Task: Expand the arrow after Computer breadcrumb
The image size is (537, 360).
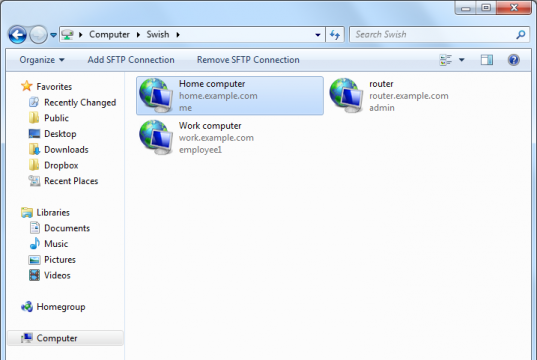Action: pyautogui.click(x=138, y=35)
